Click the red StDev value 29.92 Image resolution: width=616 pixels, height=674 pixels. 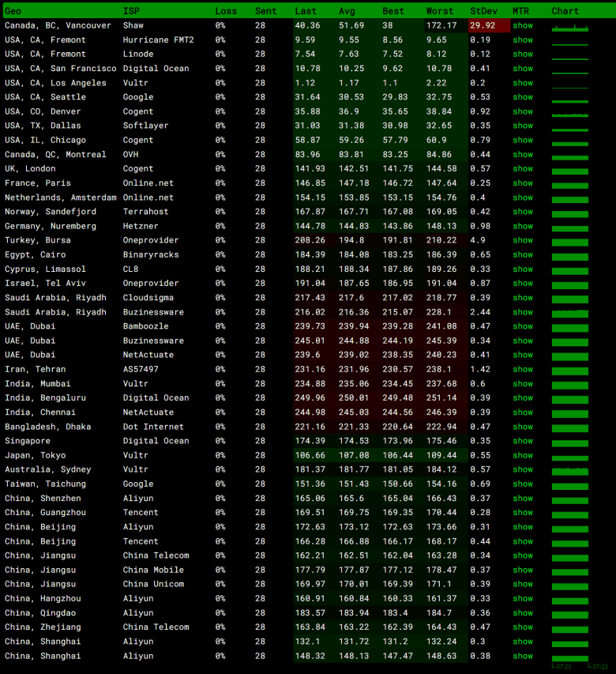click(x=483, y=25)
